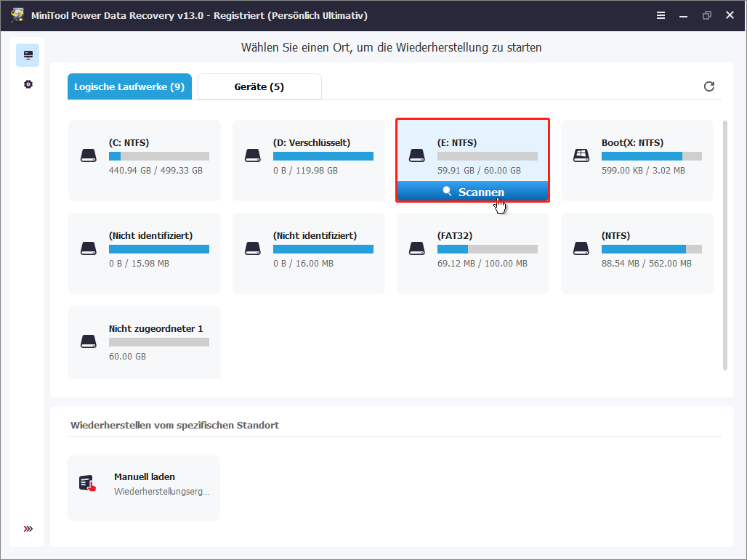747x560 pixels.
Task: Expand the sidebar with the red double-arrow icon
Action: (x=28, y=529)
